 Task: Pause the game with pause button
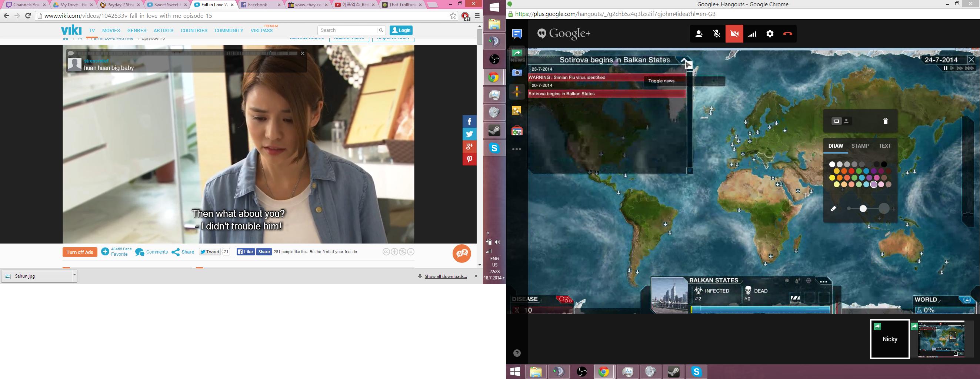click(945, 68)
